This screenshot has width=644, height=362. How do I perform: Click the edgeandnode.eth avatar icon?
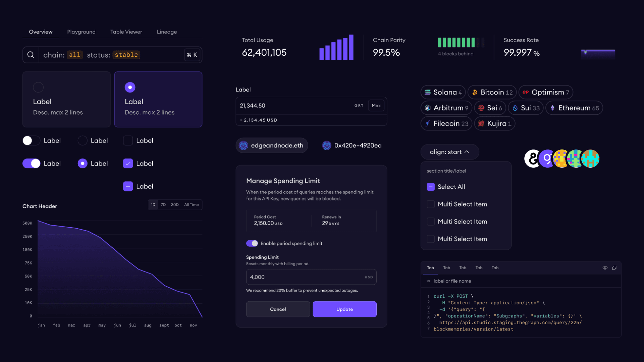(243, 145)
